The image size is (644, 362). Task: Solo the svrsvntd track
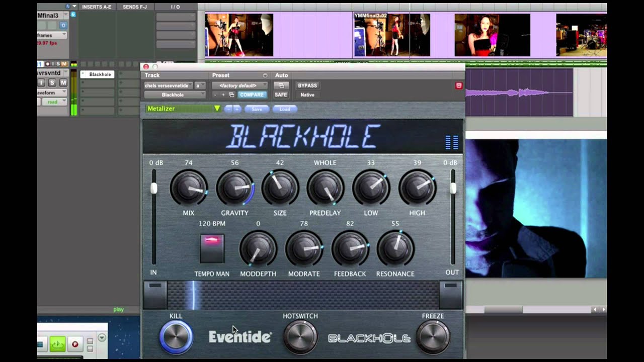click(x=52, y=82)
